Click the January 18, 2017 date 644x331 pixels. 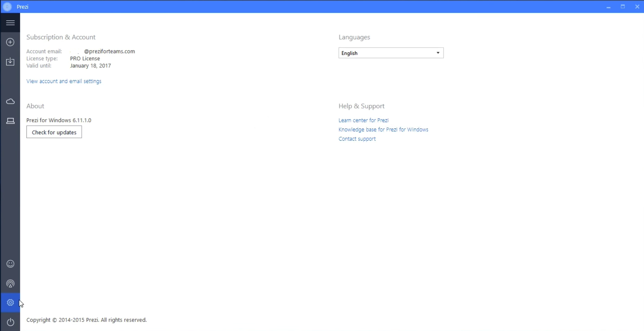[90, 66]
